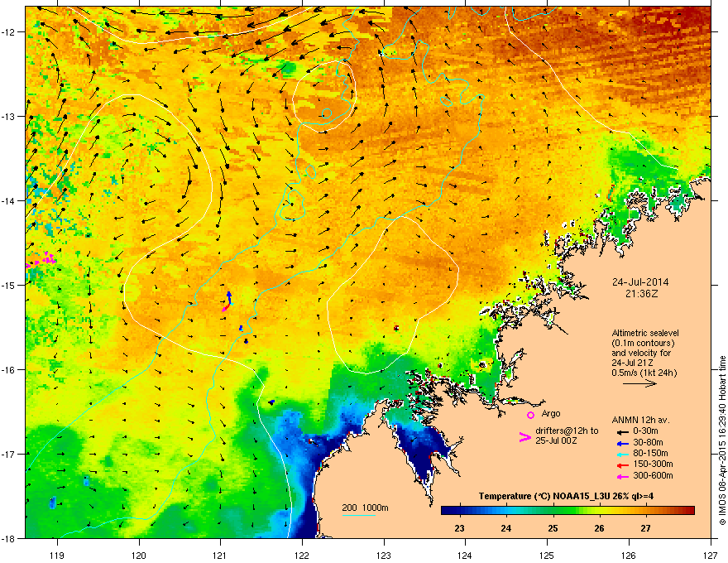Image resolution: width=728 pixels, height=563 pixels.
Task: Click the 300-600m depth label
Action: point(653,476)
